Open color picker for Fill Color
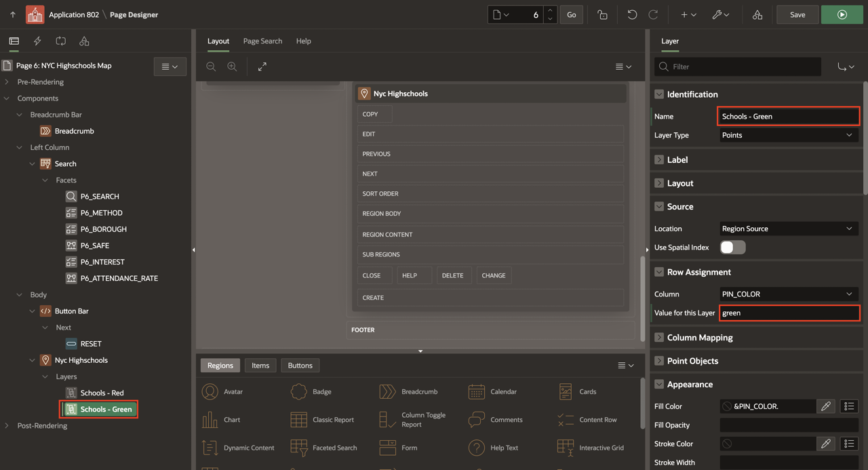 [x=825, y=406]
